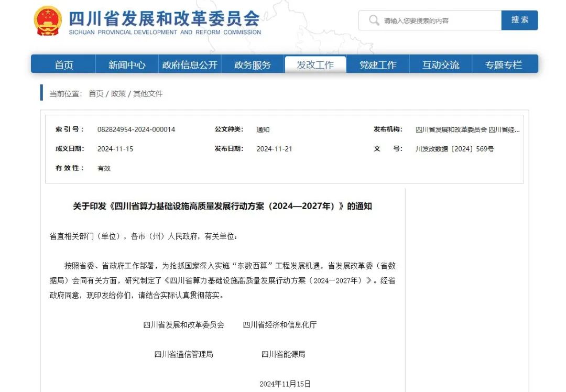Click the 政策 breadcrumb link
The width and height of the screenshot is (566, 392).
pyautogui.click(x=118, y=94)
